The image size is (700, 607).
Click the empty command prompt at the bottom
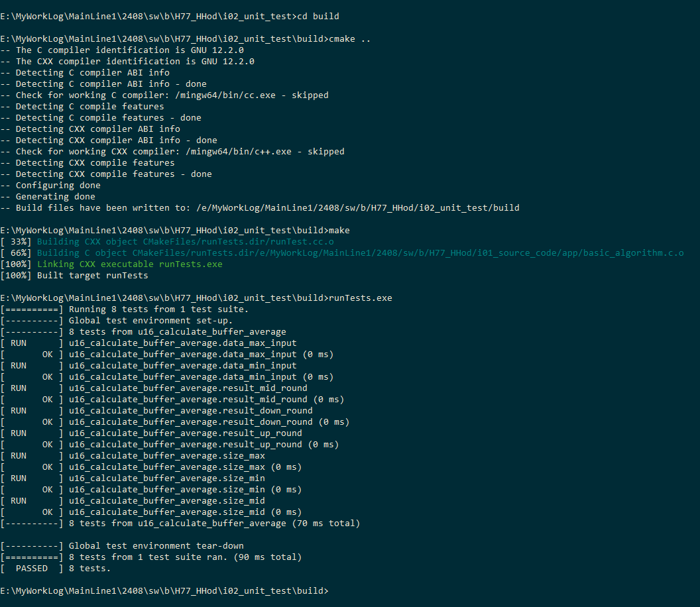[x=164, y=590]
